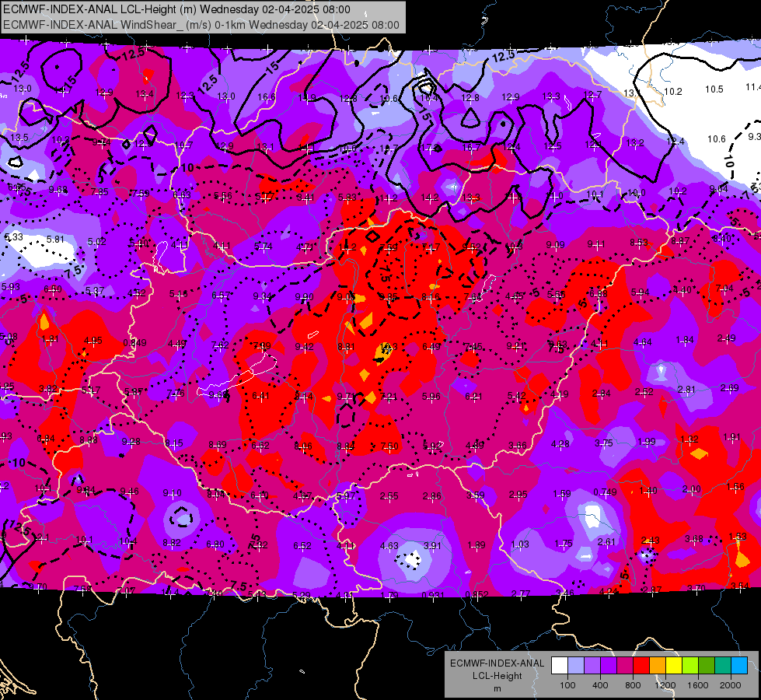761x700 pixels.
Task: Click the map value '3.75'
Action: (604, 443)
